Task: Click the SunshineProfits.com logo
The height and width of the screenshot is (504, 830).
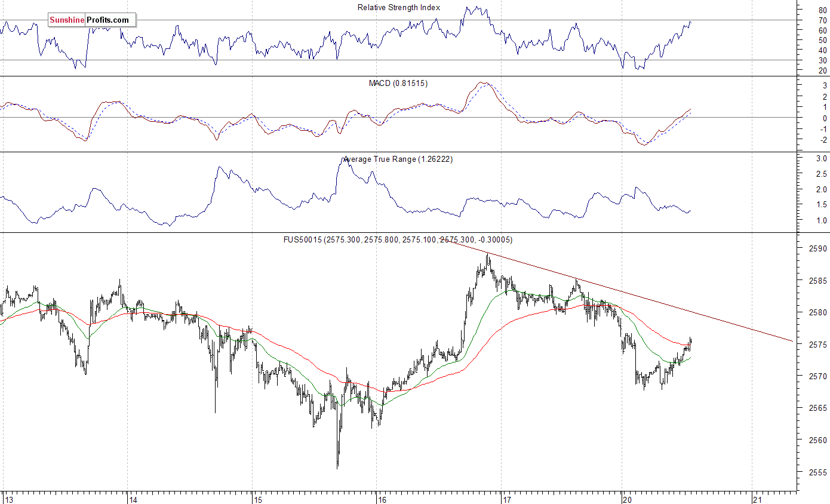Action: coord(92,20)
